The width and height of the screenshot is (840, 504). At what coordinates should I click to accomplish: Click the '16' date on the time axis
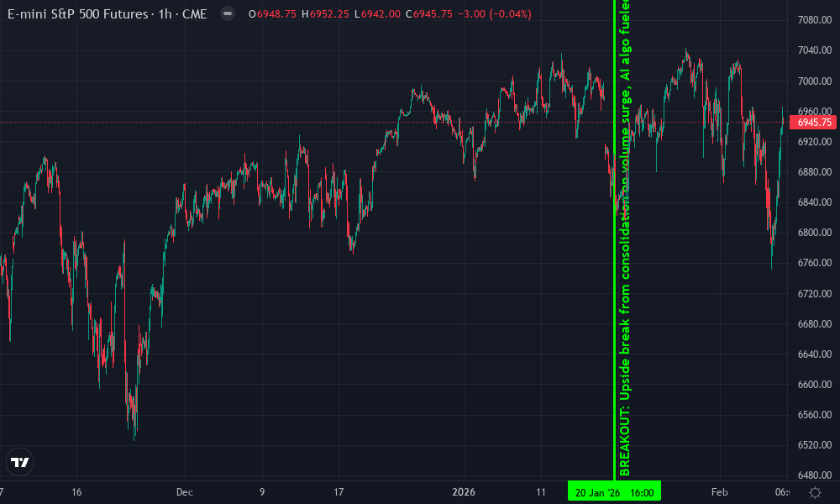point(76,492)
